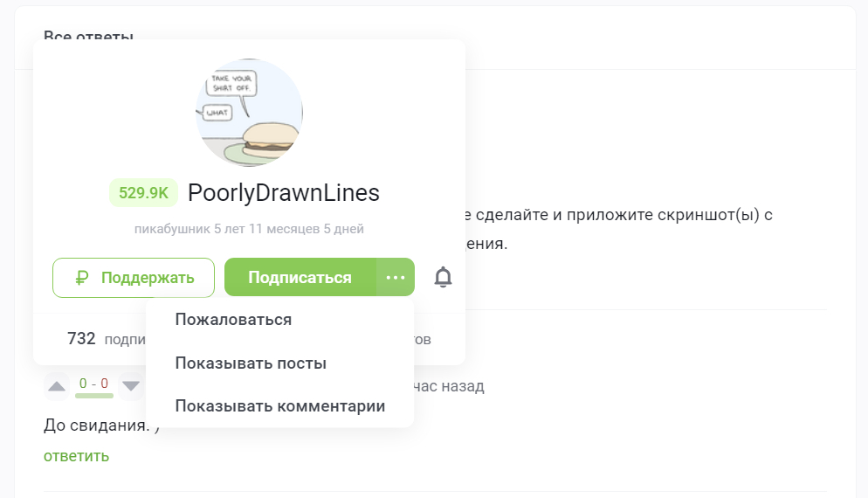The width and height of the screenshot is (868, 498).
Task: Click the 529.9K rating badge
Action: (x=143, y=193)
